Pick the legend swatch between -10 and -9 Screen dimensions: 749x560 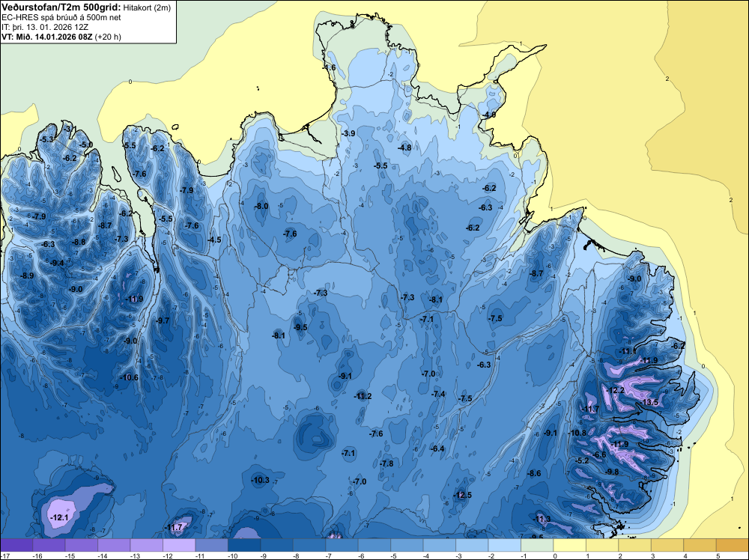point(244,545)
